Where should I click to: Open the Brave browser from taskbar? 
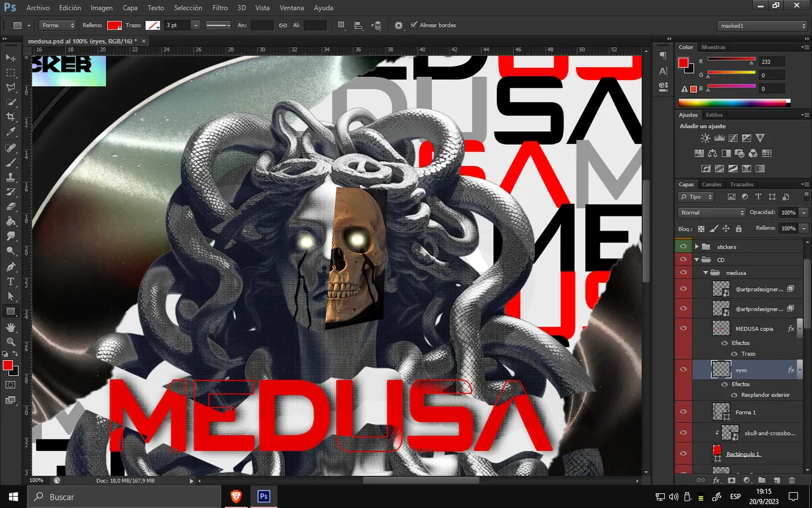[x=235, y=497]
